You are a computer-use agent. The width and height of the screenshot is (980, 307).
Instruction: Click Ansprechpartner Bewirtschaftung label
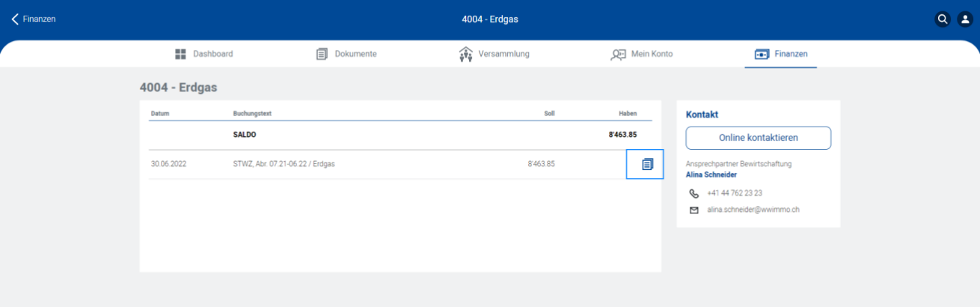coord(738,164)
